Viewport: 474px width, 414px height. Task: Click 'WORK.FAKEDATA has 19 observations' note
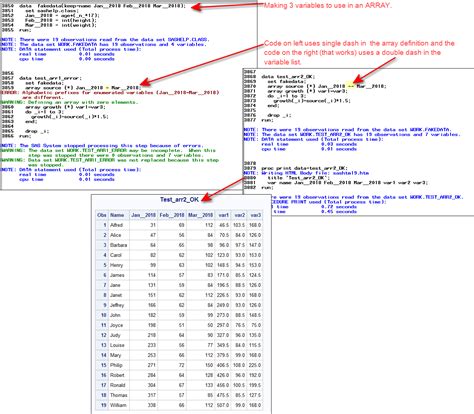click(104, 44)
